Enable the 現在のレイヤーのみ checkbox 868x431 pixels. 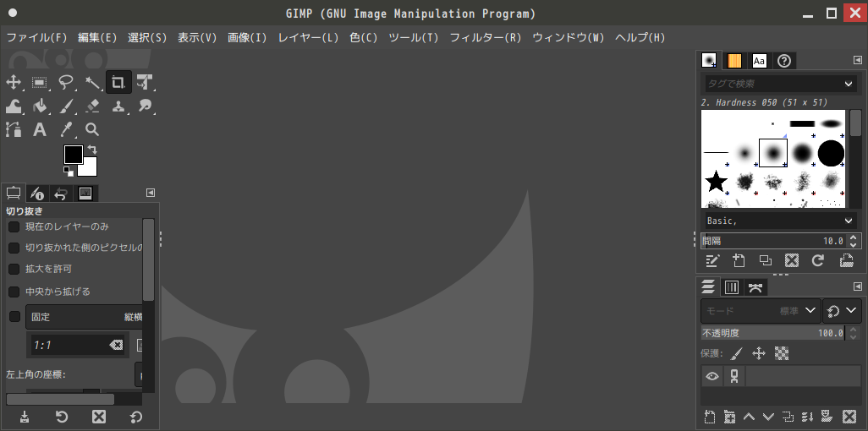point(14,226)
